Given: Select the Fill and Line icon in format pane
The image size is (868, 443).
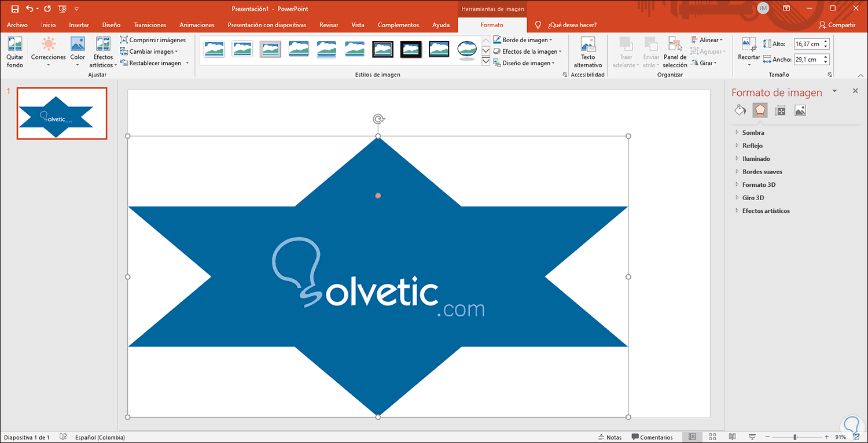Looking at the screenshot, I should [x=740, y=110].
